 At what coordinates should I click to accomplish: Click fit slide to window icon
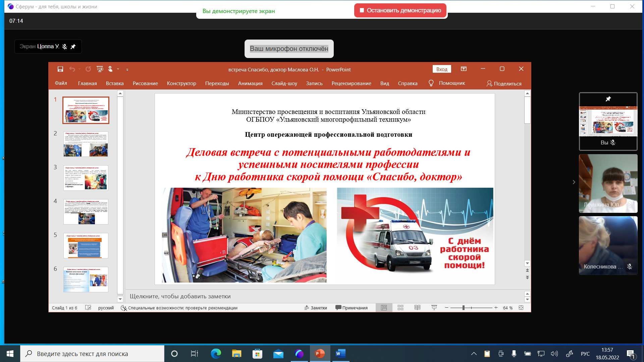coord(521,308)
